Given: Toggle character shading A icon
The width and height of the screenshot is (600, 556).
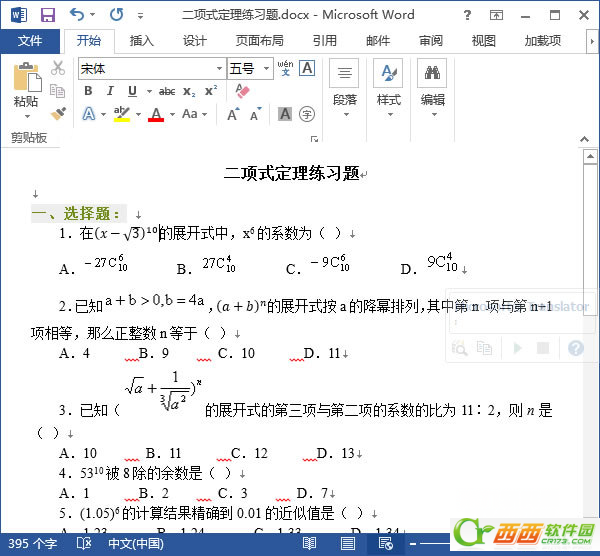Looking at the screenshot, I should click(285, 114).
